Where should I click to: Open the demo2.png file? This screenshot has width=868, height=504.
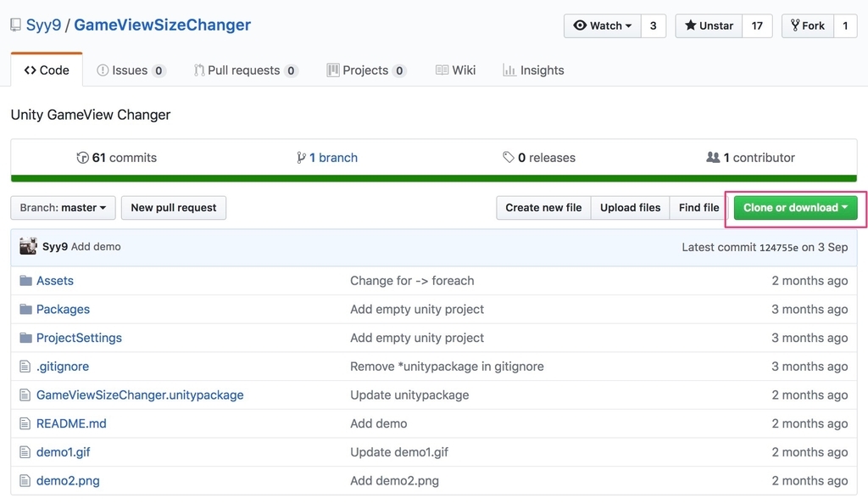[68, 481]
